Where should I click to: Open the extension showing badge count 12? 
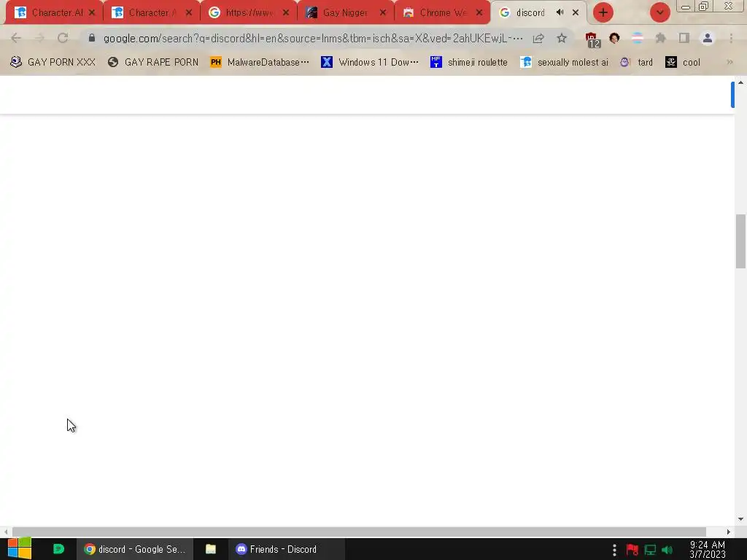click(592, 39)
